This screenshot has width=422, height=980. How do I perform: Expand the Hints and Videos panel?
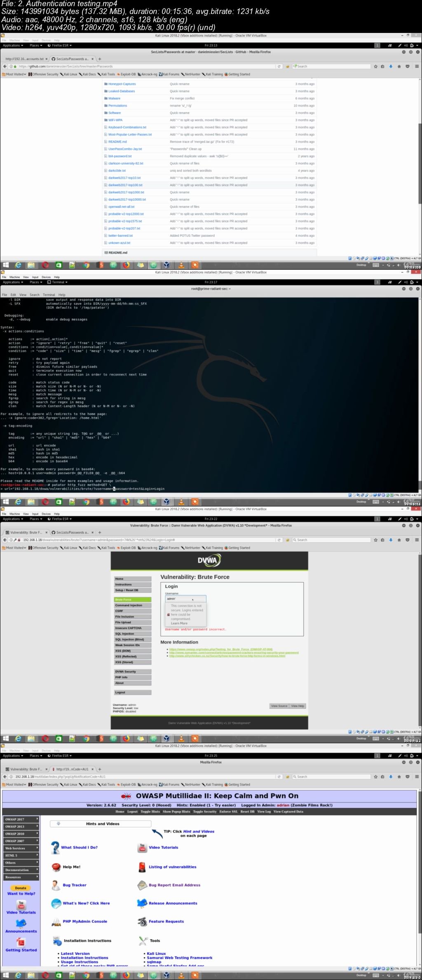(101, 824)
